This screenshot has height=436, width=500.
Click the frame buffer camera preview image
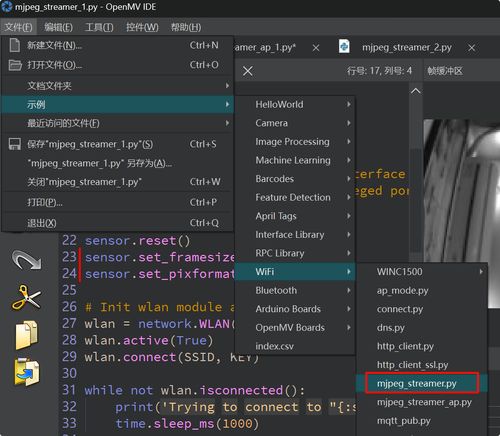coord(462,213)
